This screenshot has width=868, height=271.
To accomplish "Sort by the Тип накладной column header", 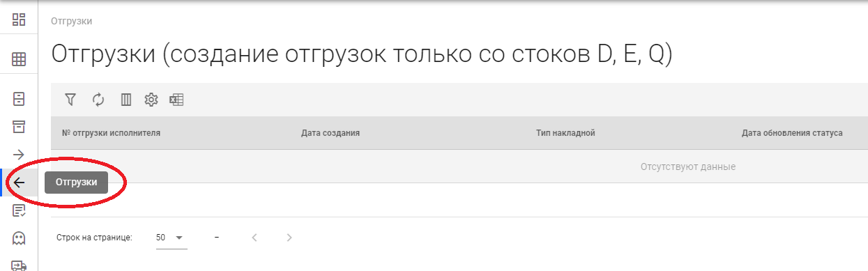I will pyautogui.click(x=565, y=132).
